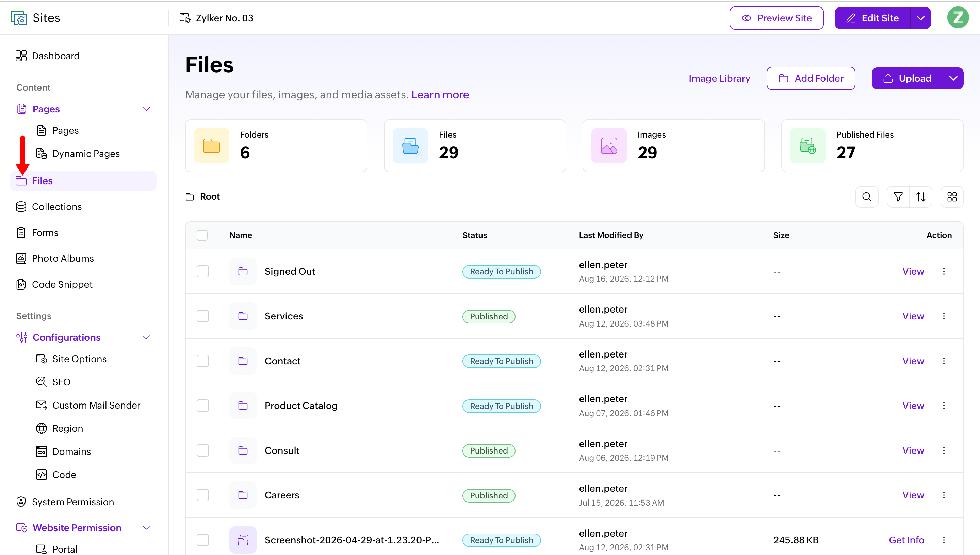Open the search files icon

(x=866, y=197)
